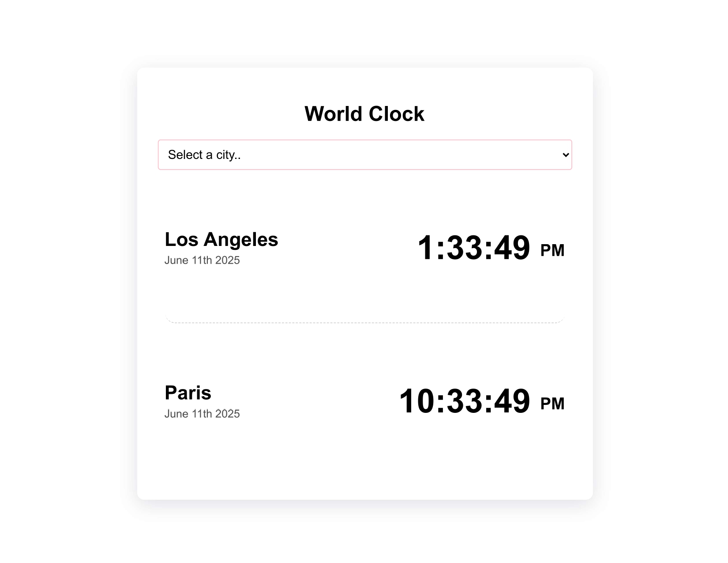The image size is (728, 563).
Task: Select the Los Angeles city name
Action: pyautogui.click(x=221, y=240)
